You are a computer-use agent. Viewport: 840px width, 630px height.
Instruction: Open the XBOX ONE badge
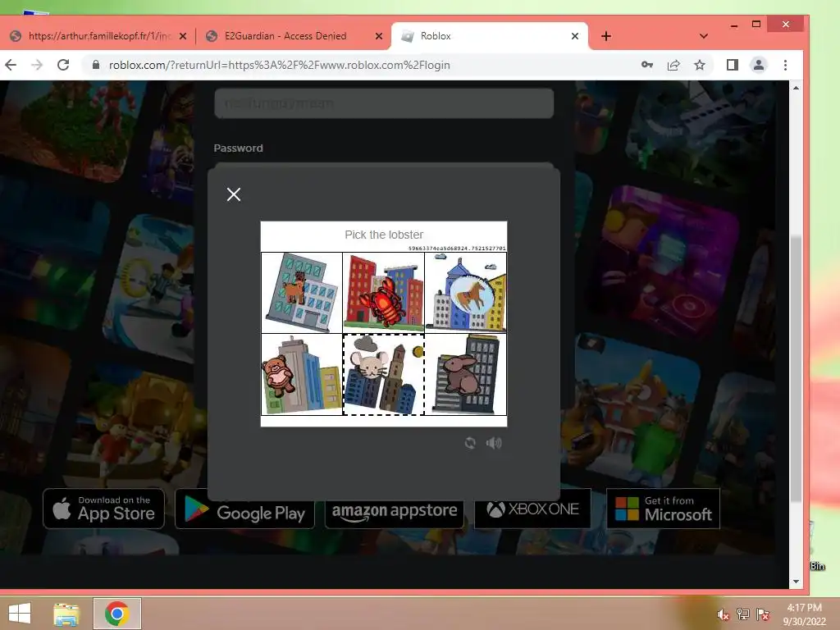point(532,509)
